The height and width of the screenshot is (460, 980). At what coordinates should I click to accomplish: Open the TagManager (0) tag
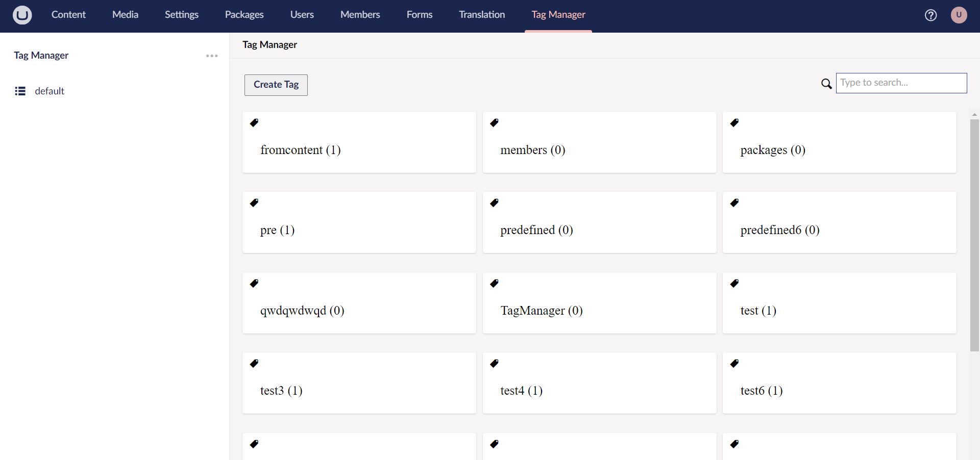tap(599, 303)
